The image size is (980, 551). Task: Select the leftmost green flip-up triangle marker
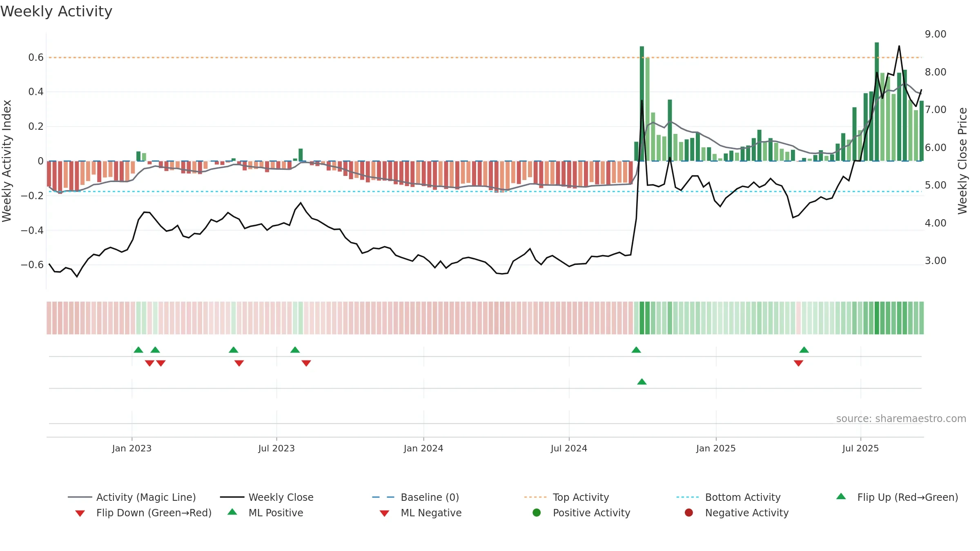[138, 350]
